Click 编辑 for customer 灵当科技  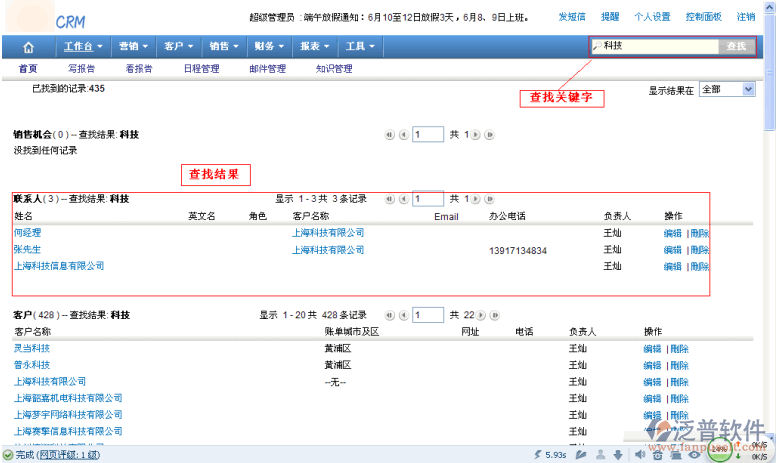(x=652, y=349)
